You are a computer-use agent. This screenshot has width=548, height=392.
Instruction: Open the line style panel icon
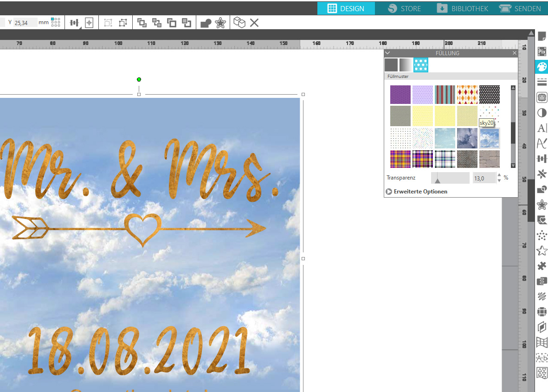(542, 82)
